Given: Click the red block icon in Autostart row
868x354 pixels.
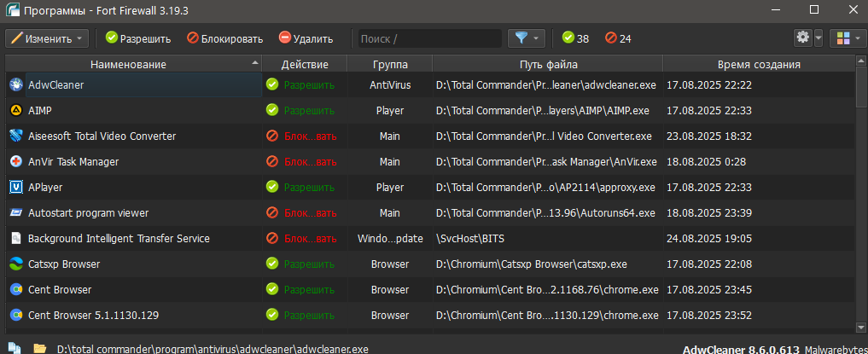Looking at the screenshot, I should [x=271, y=213].
